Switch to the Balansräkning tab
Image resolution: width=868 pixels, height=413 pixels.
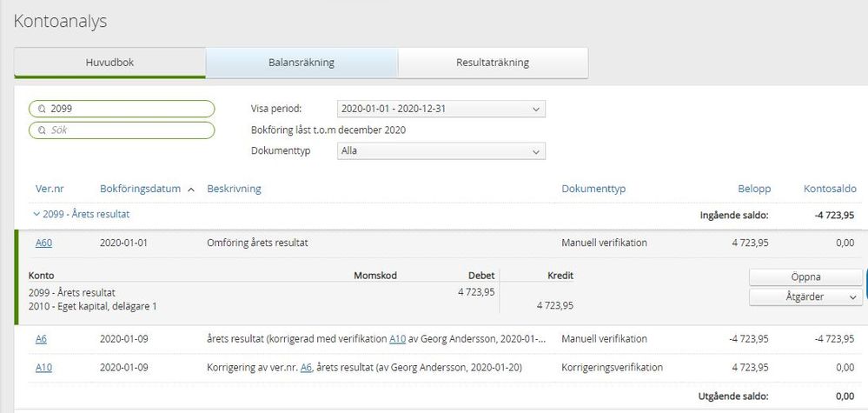click(301, 63)
